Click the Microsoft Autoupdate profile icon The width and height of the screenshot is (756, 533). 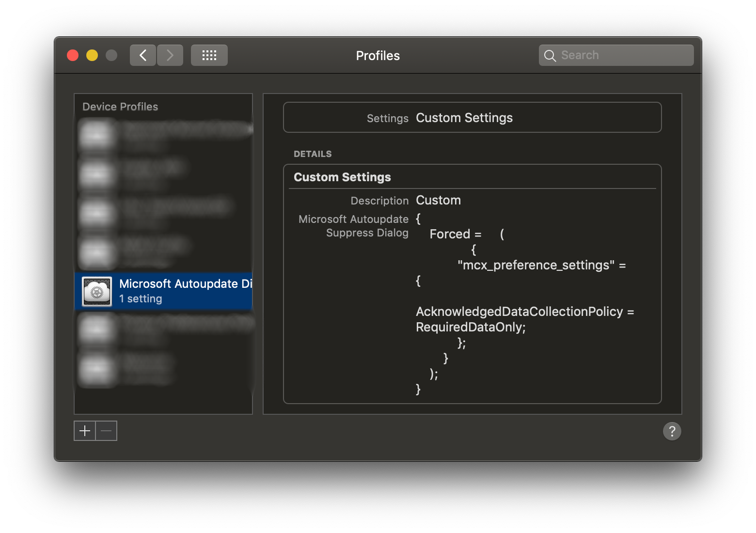(x=97, y=291)
